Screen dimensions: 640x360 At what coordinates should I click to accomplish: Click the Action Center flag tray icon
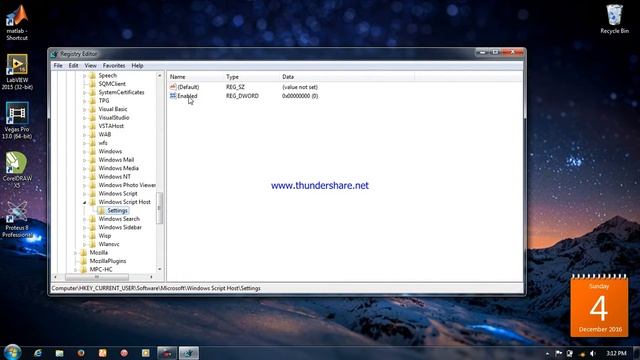(559, 353)
